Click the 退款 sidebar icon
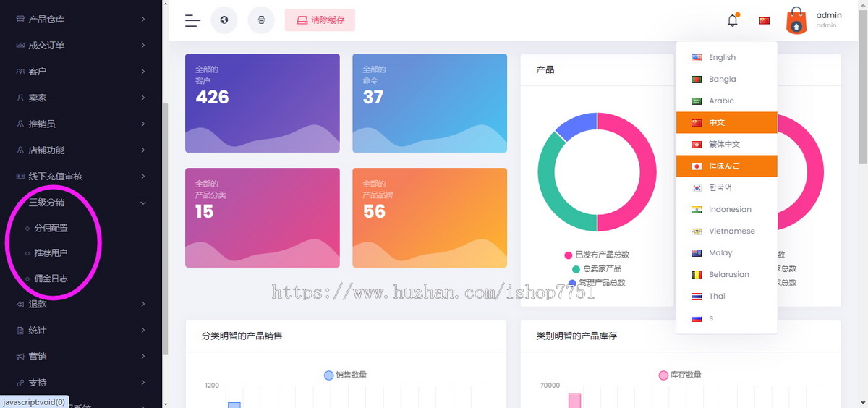 pyautogui.click(x=21, y=305)
